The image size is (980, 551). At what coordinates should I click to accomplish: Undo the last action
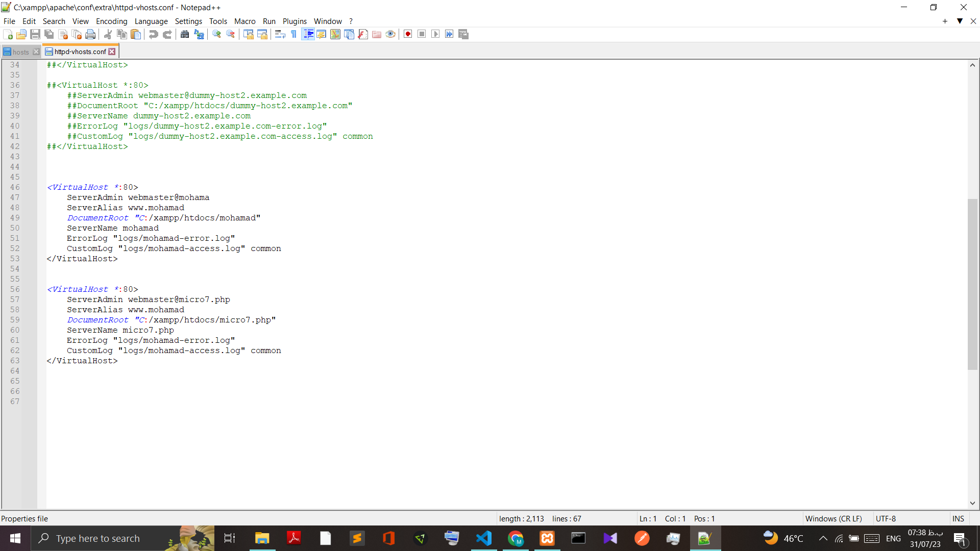coord(153,34)
